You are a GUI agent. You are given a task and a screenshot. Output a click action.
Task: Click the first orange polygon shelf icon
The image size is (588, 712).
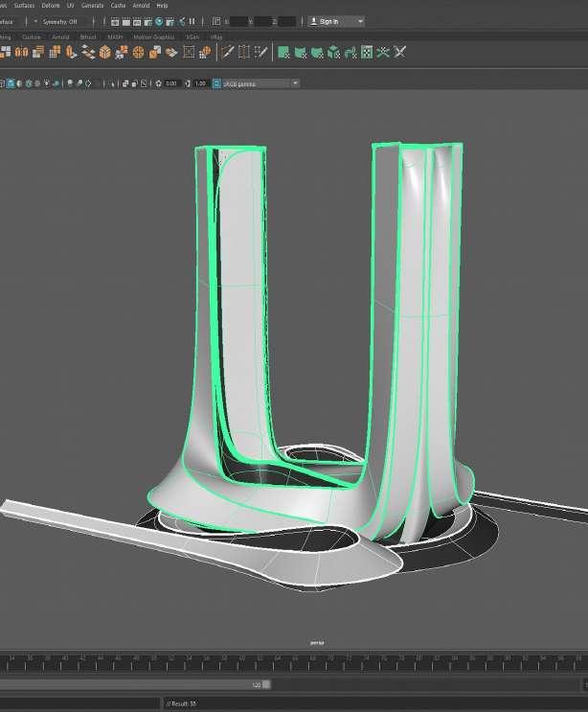click(x=6, y=52)
